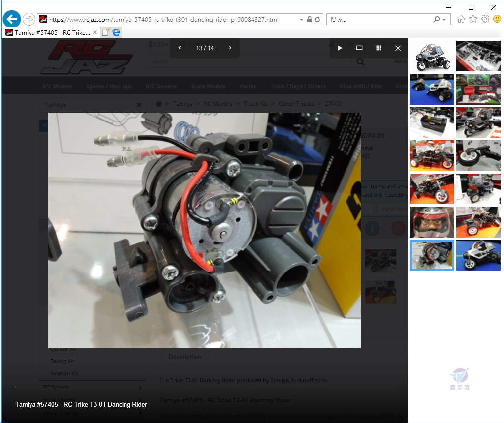The width and height of the screenshot is (504, 423).
Task: Open the Aviation Kit category link
Action: coord(64,373)
